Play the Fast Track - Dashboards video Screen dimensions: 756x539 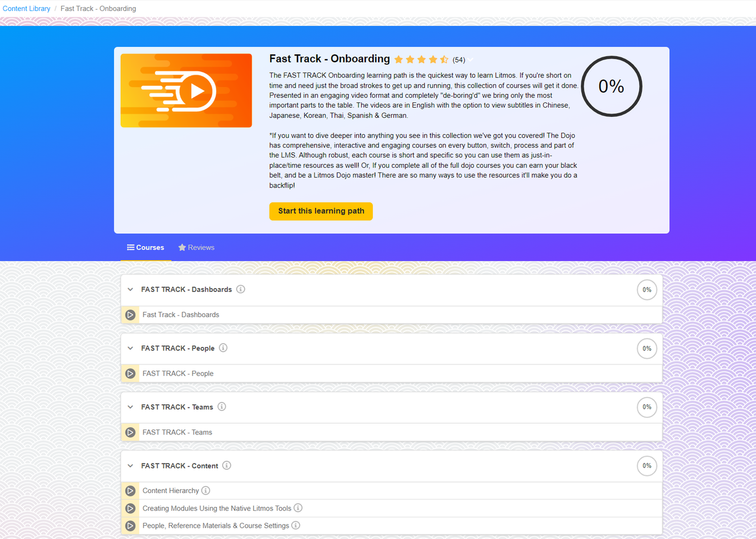coord(130,315)
